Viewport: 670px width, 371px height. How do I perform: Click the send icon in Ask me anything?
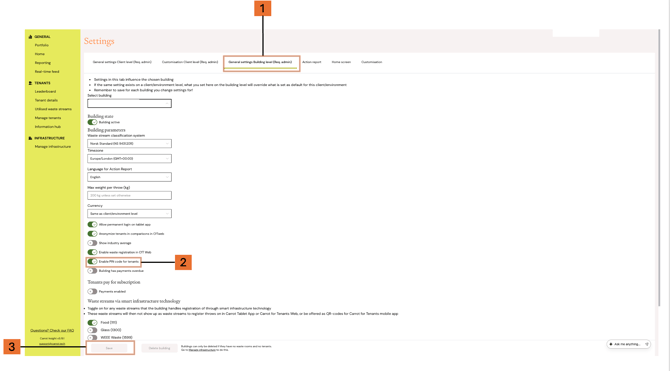[x=647, y=344]
